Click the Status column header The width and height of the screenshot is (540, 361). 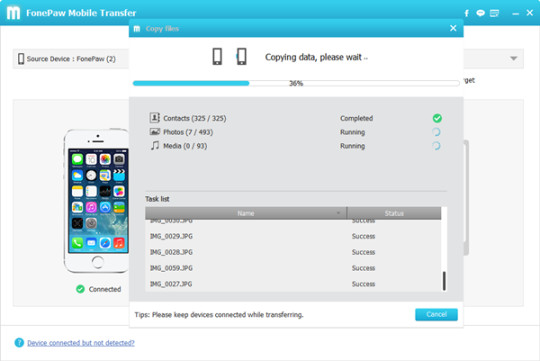click(394, 213)
